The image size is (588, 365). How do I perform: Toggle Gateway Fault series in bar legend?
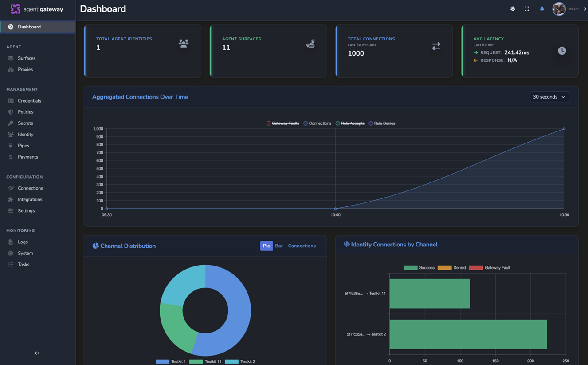490,268
